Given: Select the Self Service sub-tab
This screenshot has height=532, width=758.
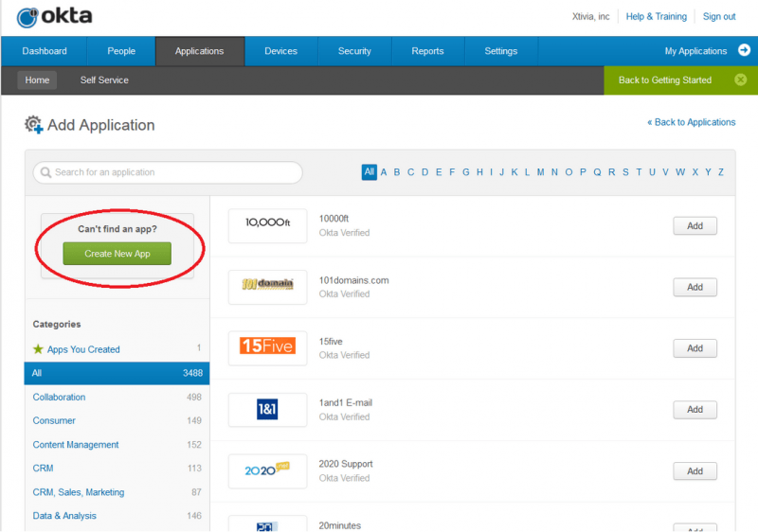Looking at the screenshot, I should pyautogui.click(x=104, y=80).
